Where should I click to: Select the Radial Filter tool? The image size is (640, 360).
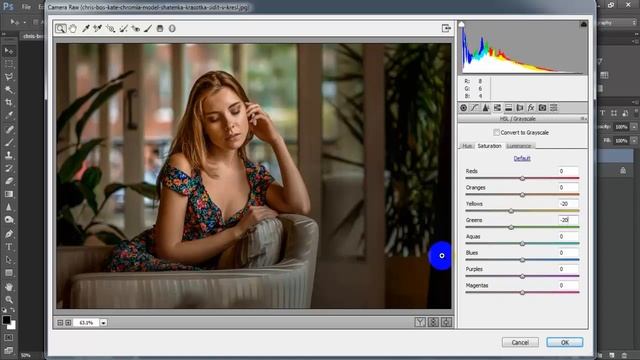[x=172, y=29]
